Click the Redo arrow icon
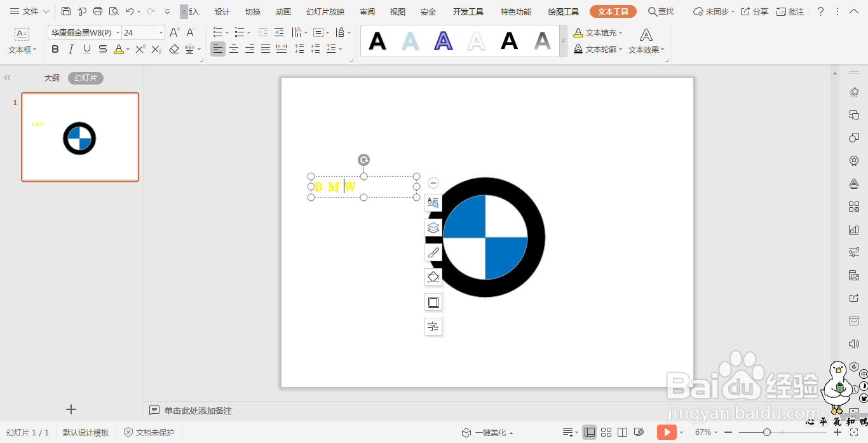868x443 pixels. point(151,11)
